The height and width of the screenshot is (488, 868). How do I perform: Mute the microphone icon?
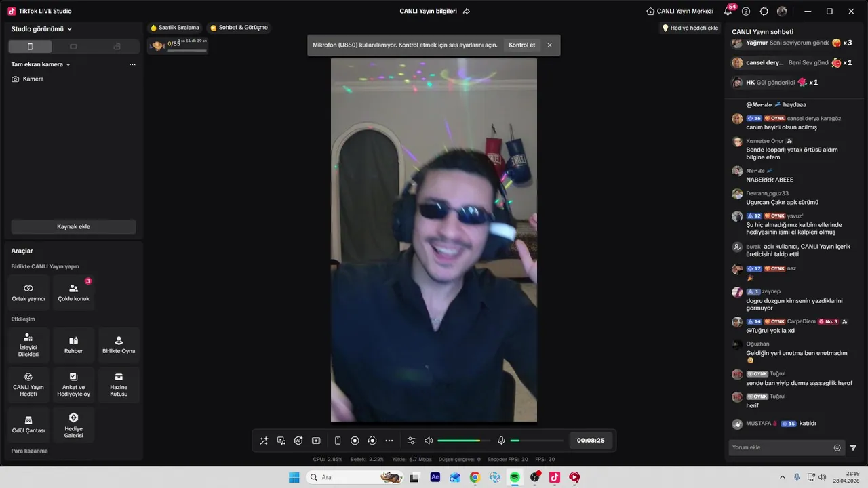(x=501, y=441)
